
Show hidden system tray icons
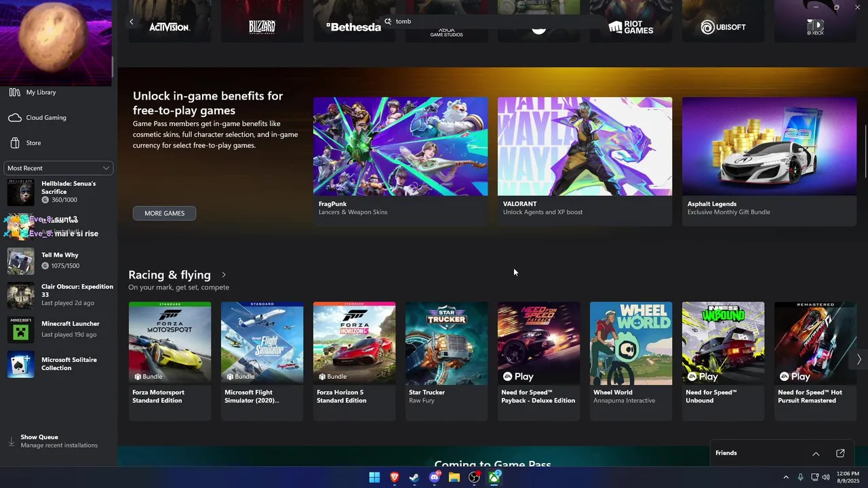786,478
